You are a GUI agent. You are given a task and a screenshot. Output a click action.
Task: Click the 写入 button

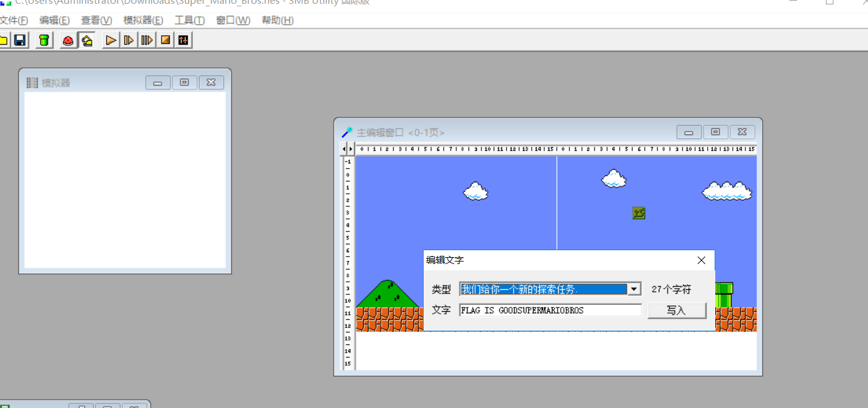[677, 311]
